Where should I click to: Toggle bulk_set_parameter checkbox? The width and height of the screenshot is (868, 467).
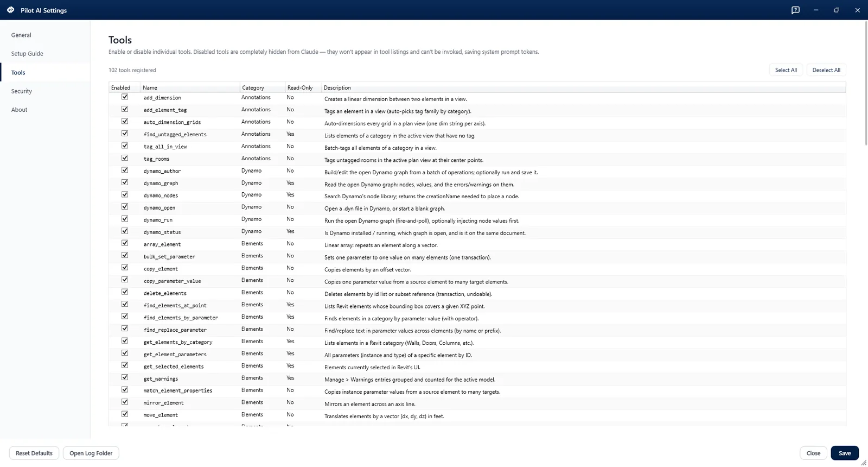coord(125,255)
